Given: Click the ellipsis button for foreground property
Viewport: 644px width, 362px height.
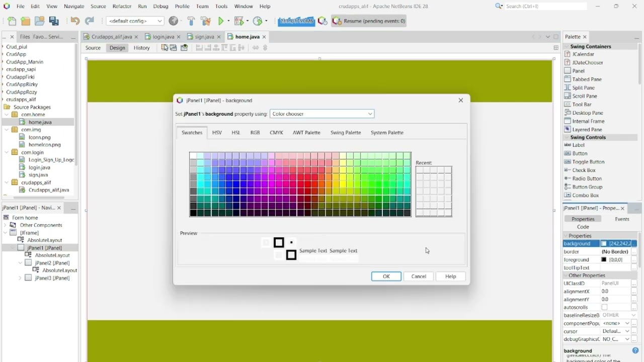Looking at the screenshot, I should click(x=634, y=259).
